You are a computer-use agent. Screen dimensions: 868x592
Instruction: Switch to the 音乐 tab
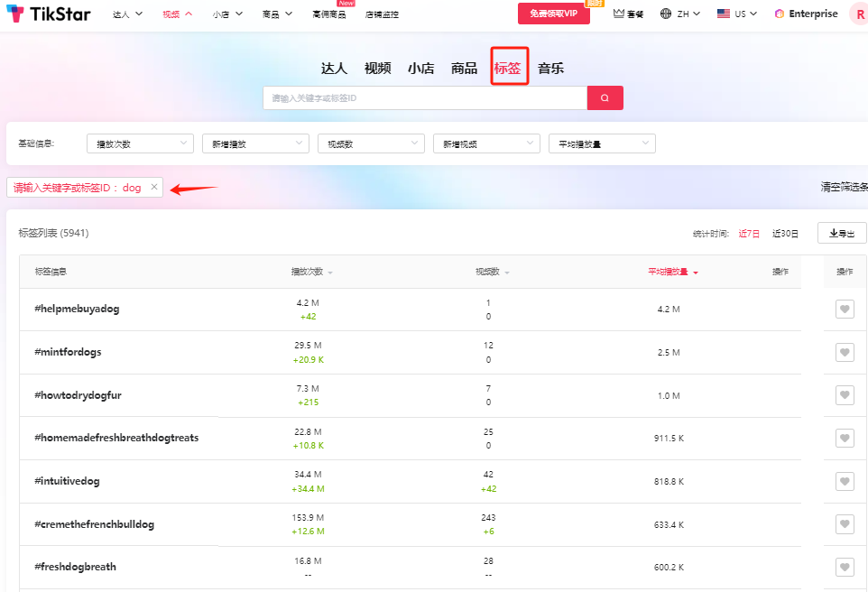tap(550, 69)
